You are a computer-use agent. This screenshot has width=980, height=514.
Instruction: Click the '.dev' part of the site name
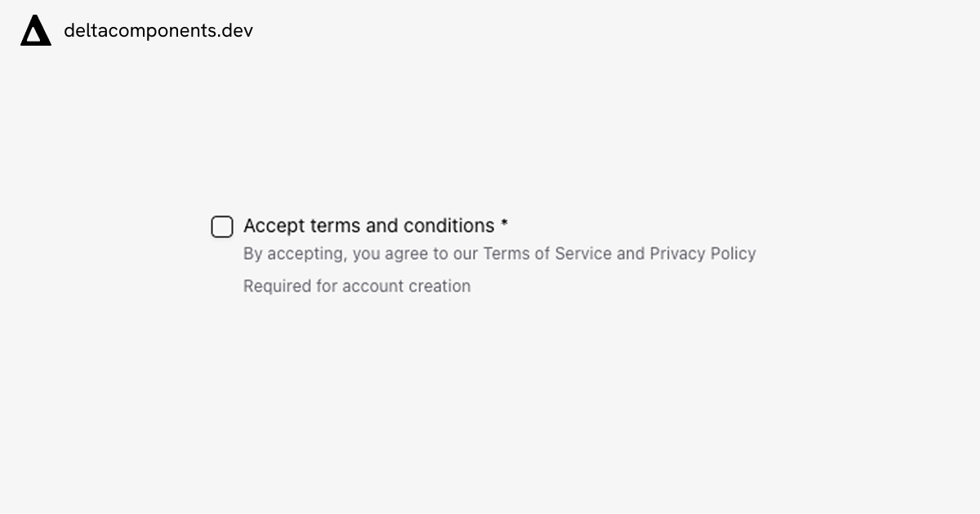click(x=238, y=31)
